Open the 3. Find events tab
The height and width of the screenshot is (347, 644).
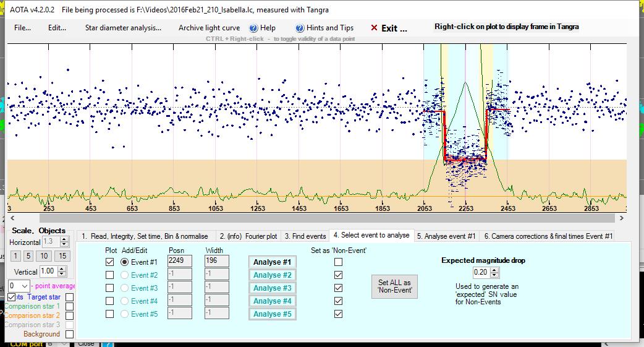pos(305,236)
